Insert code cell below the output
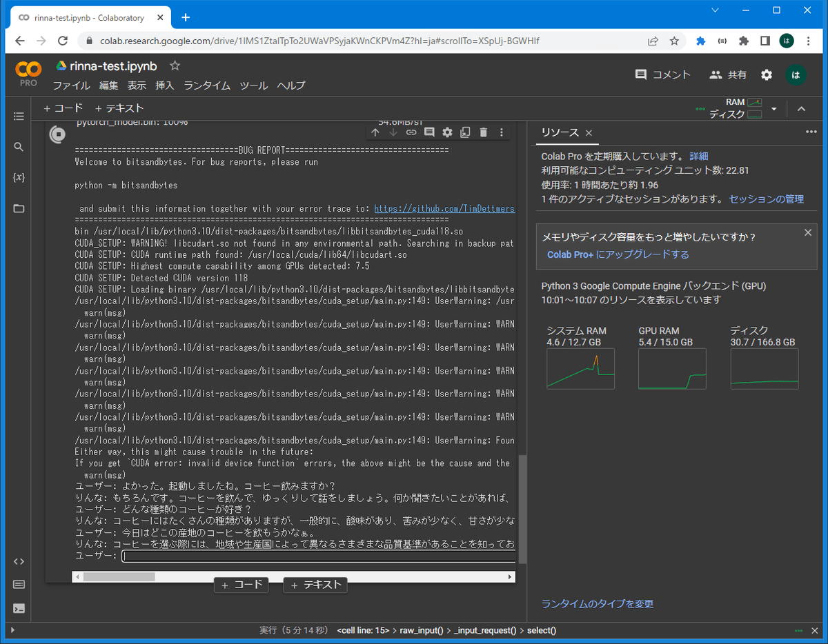This screenshot has height=644, width=828. coord(241,585)
